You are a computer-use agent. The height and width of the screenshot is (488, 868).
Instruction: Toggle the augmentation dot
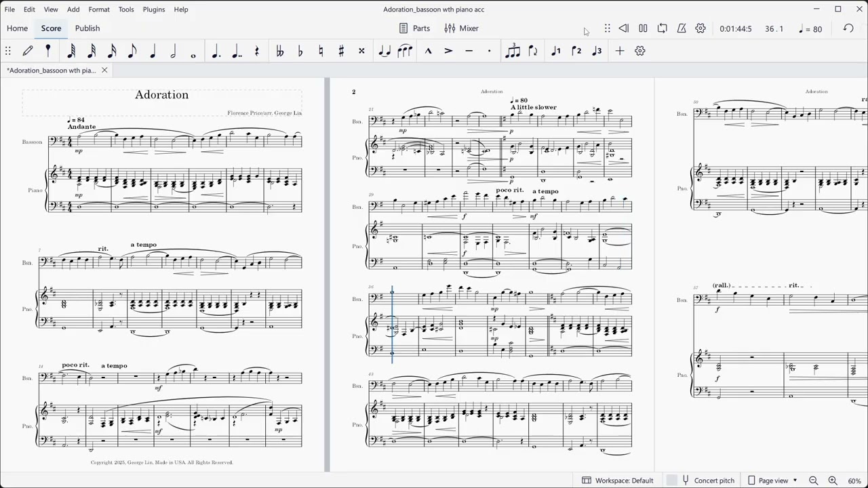tap(216, 51)
